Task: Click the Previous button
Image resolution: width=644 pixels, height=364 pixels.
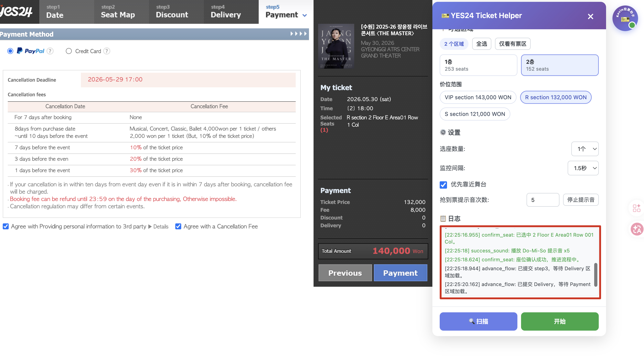Action: [x=345, y=273]
